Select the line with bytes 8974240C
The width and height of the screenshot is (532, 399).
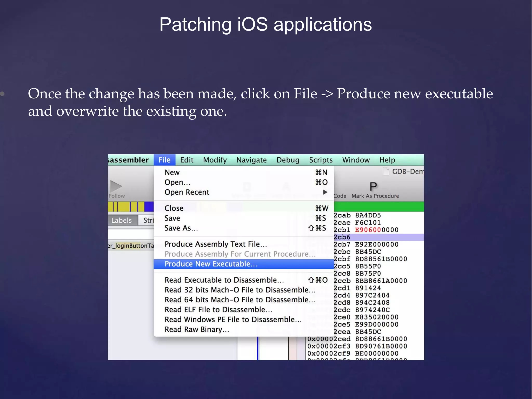pos(379,310)
